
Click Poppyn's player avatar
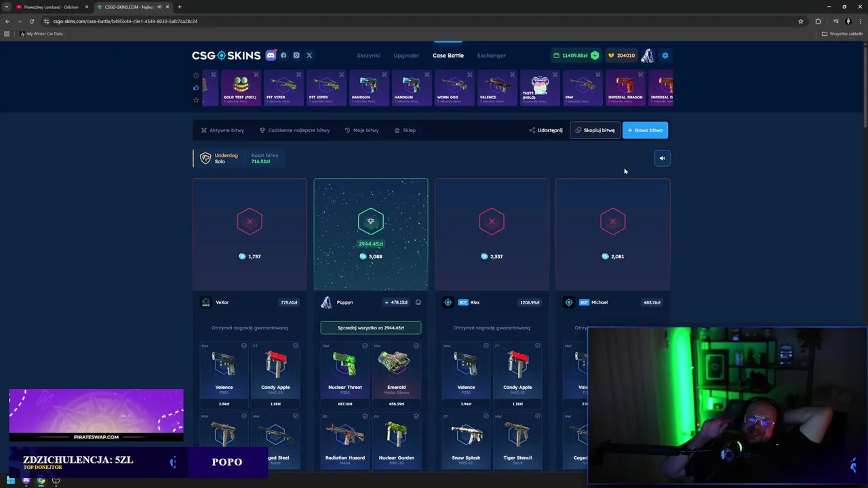(327, 302)
